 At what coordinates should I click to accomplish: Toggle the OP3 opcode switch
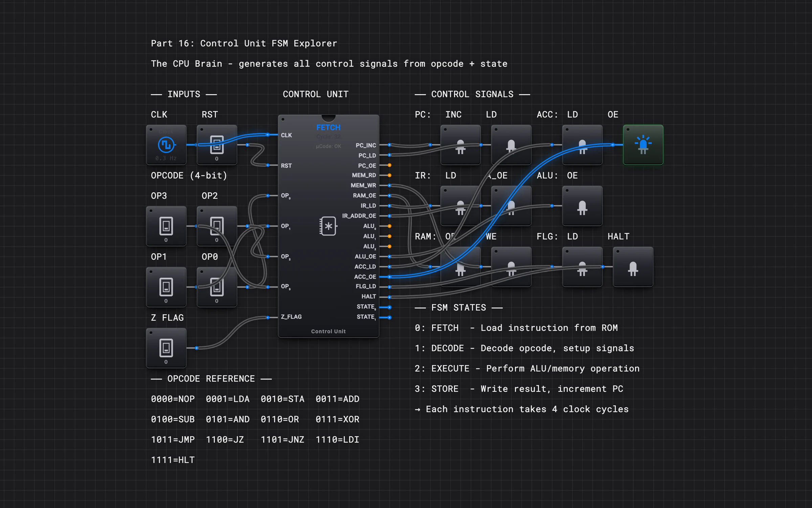point(166,226)
